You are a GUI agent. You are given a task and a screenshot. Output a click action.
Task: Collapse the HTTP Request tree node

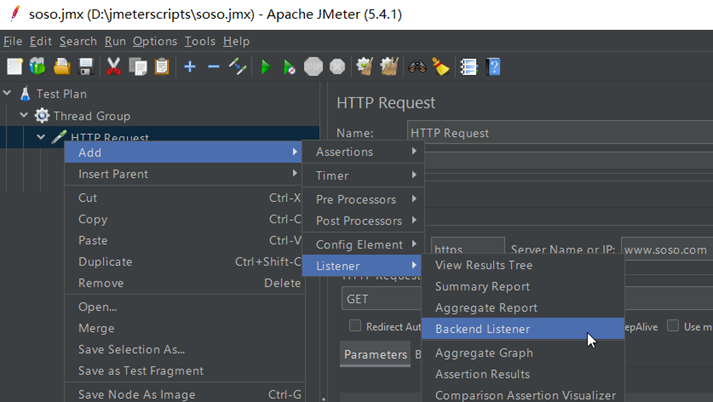41,136
